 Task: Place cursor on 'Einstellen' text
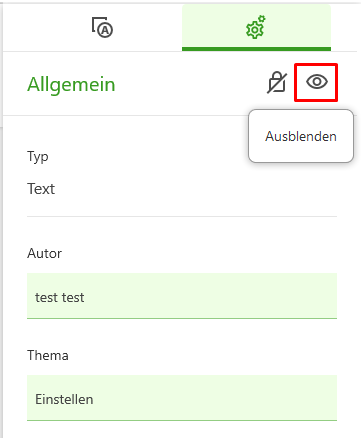(x=64, y=399)
